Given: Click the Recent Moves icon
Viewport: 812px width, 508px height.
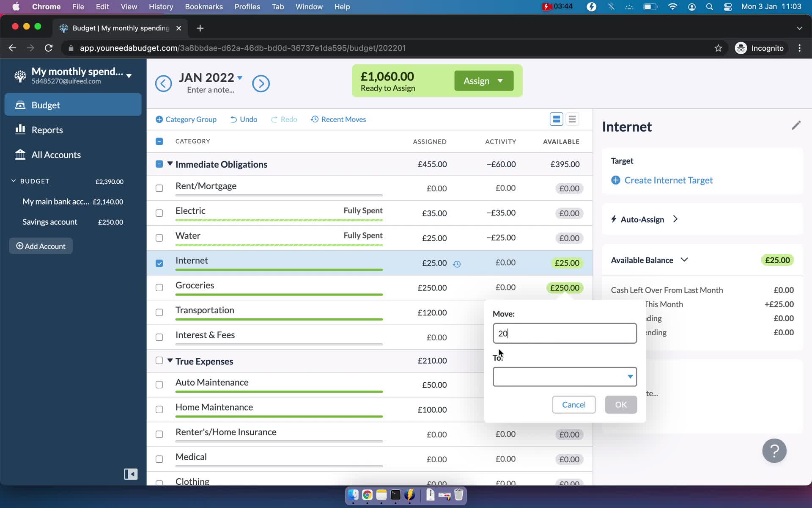Looking at the screenshot, I should click(315, 119).
